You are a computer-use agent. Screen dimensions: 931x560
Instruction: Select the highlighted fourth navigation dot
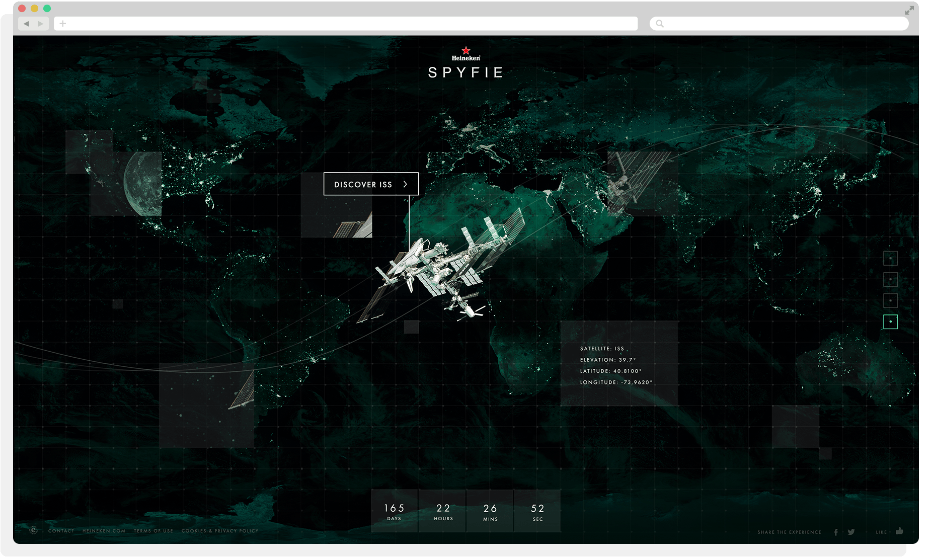(890, 322)
